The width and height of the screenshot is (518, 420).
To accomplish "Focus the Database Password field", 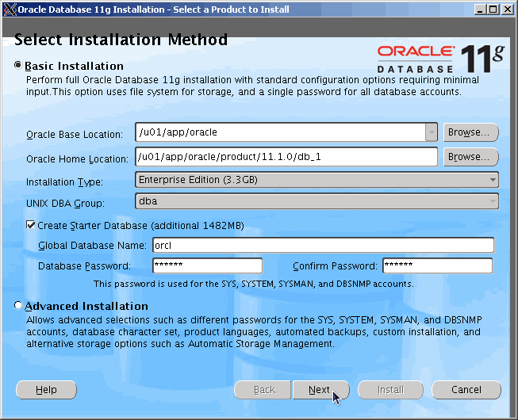I will click(206, 265).
